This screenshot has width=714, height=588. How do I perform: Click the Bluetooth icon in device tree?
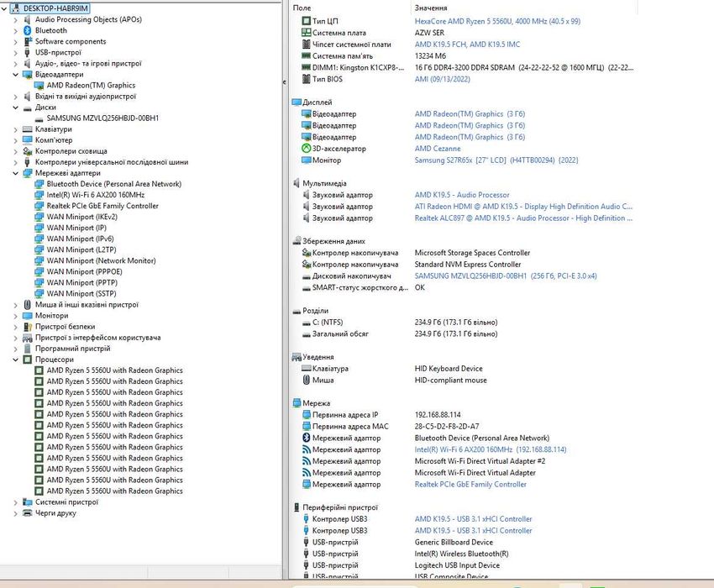tap(28, 30)
